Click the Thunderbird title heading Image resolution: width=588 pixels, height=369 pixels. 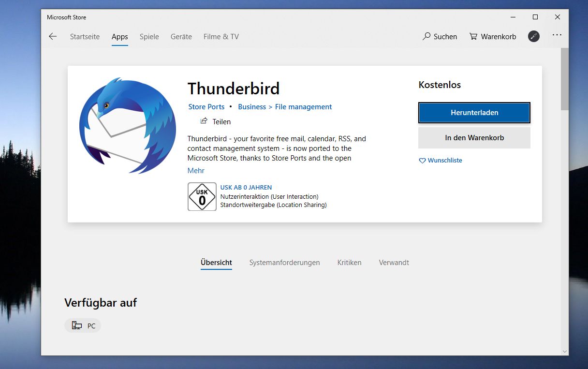point(234,89)
